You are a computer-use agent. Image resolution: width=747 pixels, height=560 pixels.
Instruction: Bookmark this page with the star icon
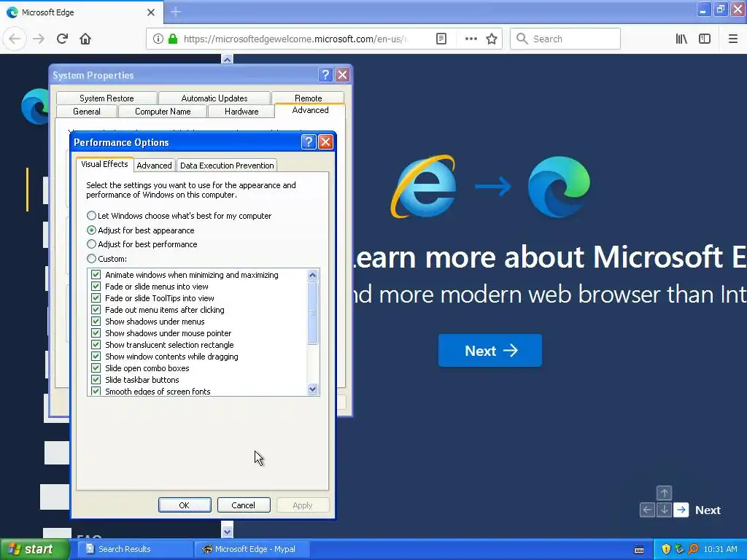pos(492,39)
